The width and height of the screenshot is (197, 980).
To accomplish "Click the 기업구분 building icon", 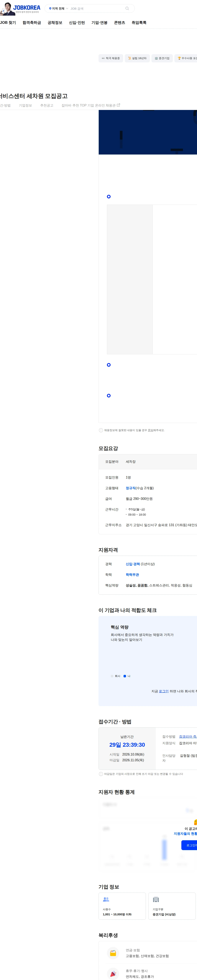I will [x=156, y=899].
